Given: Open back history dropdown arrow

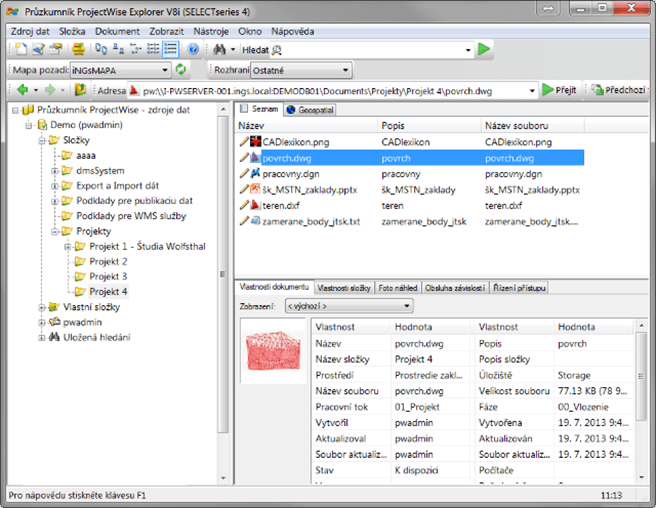Looking at the screenshot, I should pyautogui.click(x=36, y=90).
